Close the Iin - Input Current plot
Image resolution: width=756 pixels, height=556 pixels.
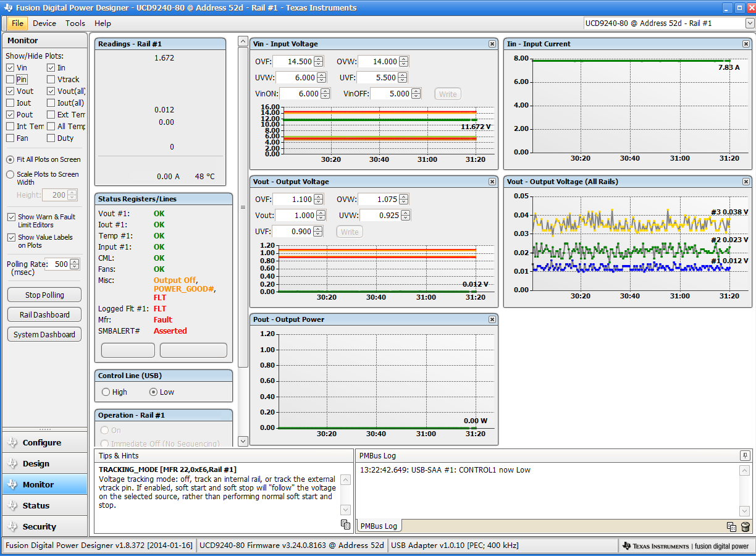(x=746, y=44)
